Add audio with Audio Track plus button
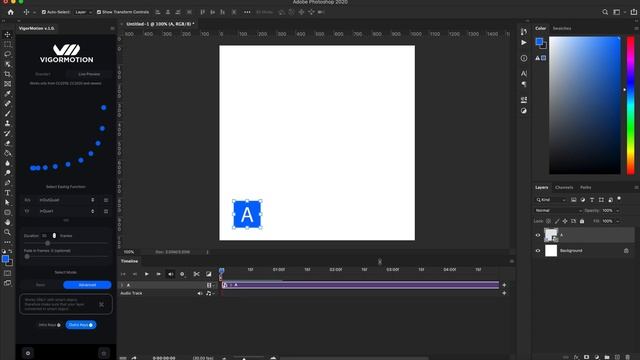The width and height of the screenshot is (640, 360). pyautogui.click(x=504, y=293)
